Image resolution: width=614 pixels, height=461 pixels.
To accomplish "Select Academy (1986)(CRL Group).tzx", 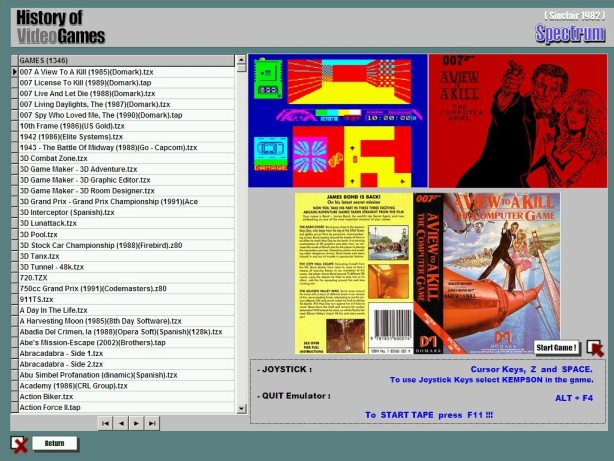I will pos(126,386).
